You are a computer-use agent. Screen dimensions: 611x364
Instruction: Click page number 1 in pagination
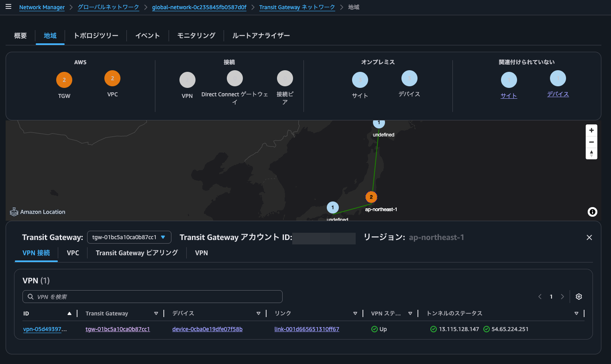coord(551,297)
